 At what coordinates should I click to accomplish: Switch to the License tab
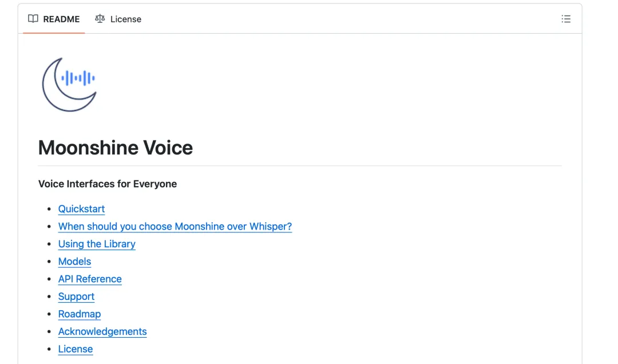pyautogui.click(x=125, y=19)
